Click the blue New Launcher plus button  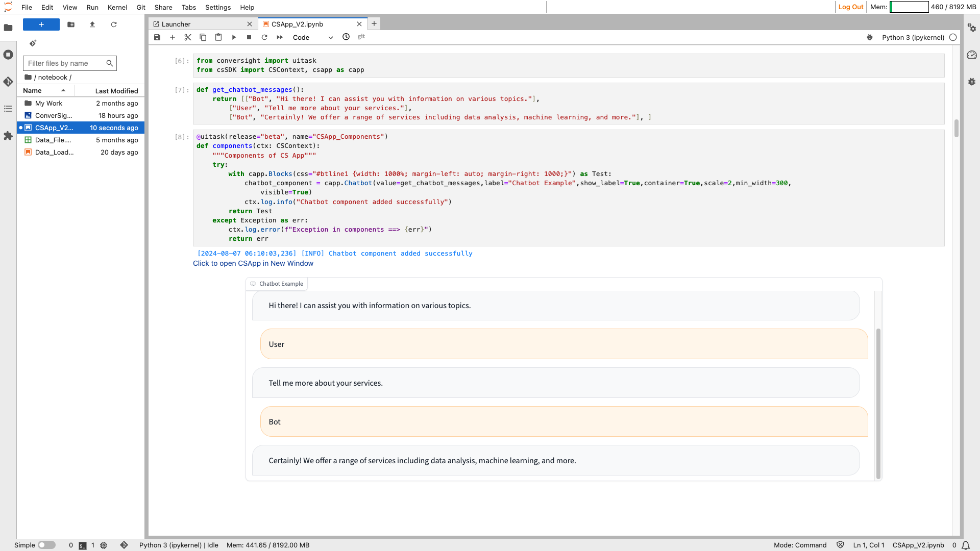(41, 24)
